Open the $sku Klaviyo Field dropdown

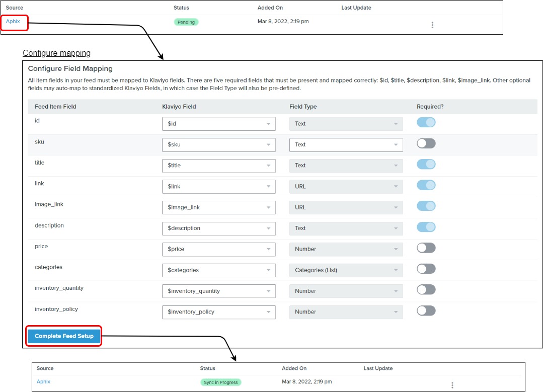(218, 145)
